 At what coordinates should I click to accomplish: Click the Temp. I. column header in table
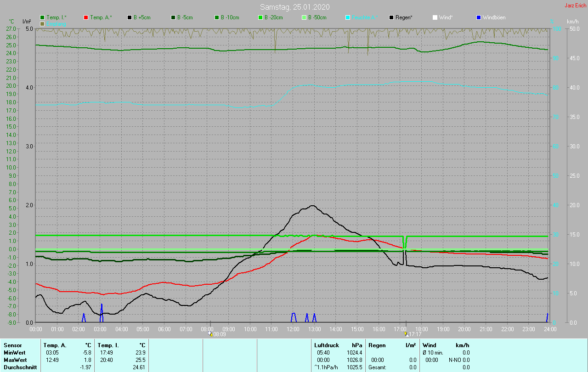[x=108, y=345]
